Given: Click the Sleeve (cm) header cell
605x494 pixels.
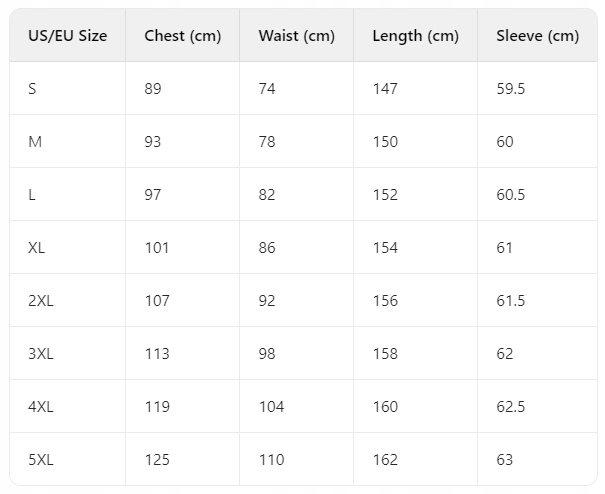Looking at the screenshot, I should (x=537, y=36).
